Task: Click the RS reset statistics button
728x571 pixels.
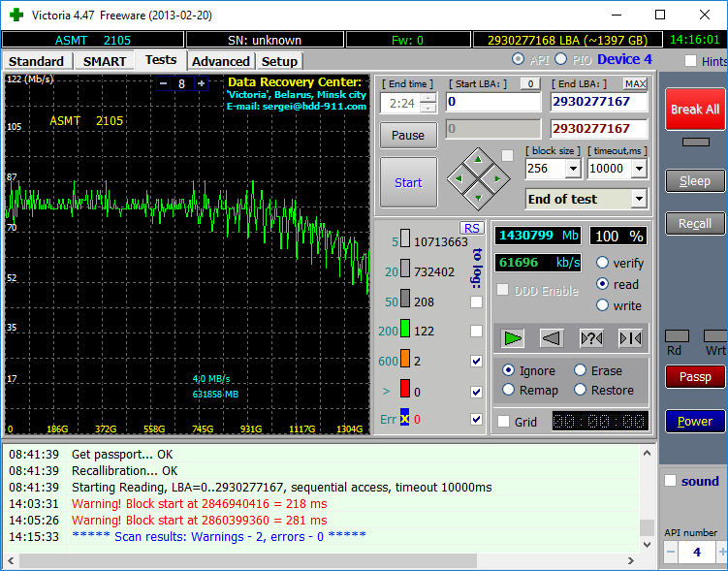Action: (471, 228)
